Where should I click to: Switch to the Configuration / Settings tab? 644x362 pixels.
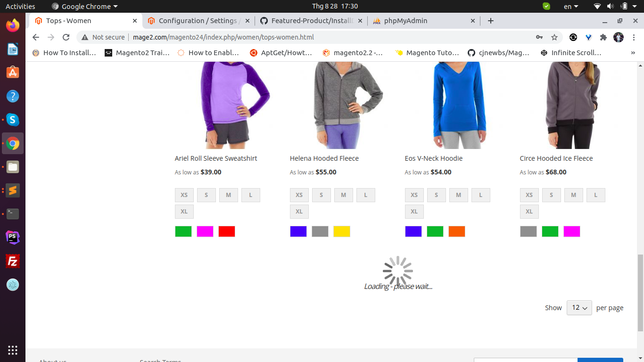click(198, 21)
